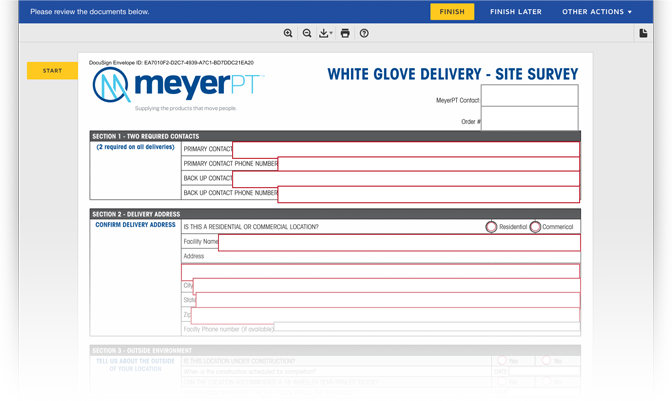
Task: Select the Commercial radio button
Action: click(x=535, y=227)
